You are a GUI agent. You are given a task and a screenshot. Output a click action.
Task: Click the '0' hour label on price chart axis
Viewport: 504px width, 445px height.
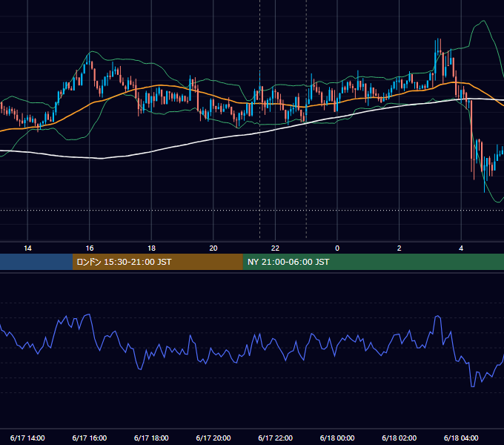[337, 248]
